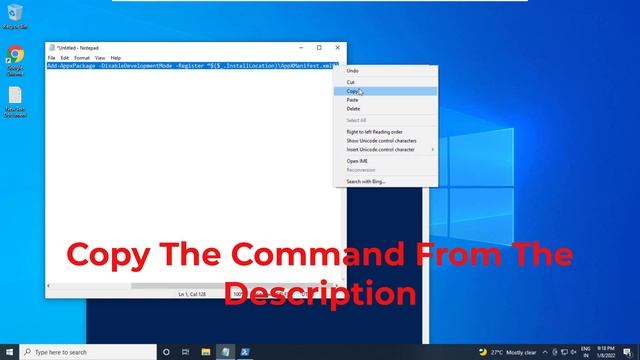Click the selected command text in Notepad
The width and height of the screenshot is (640, 360).
click(x=192, y=66)
